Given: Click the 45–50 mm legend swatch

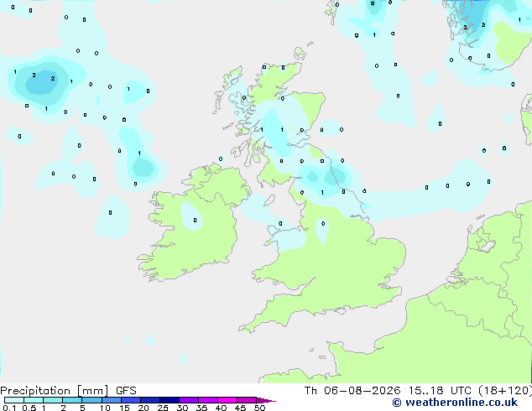Looking at the screenshot, I should coord(247,400).
